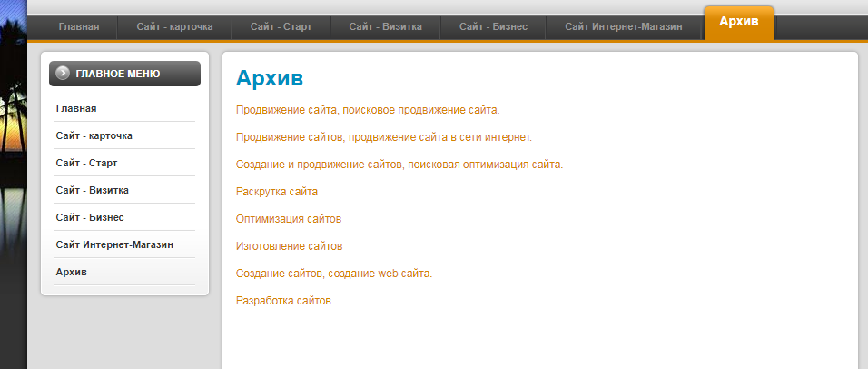Choose Главная in the sidebar menu
The image size is (868, 369).
tap(76, 108)
